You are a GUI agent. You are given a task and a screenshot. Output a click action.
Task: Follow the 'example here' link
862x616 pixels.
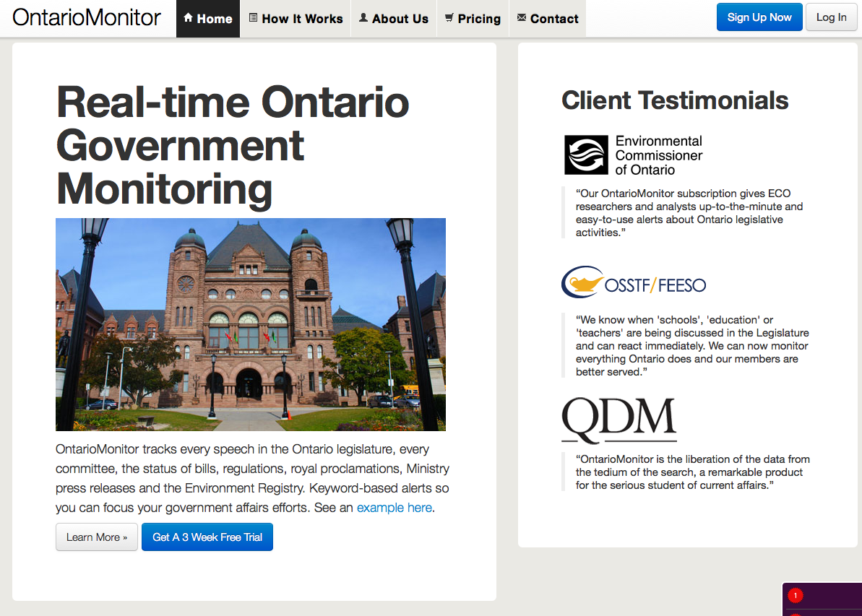point(395,508)
